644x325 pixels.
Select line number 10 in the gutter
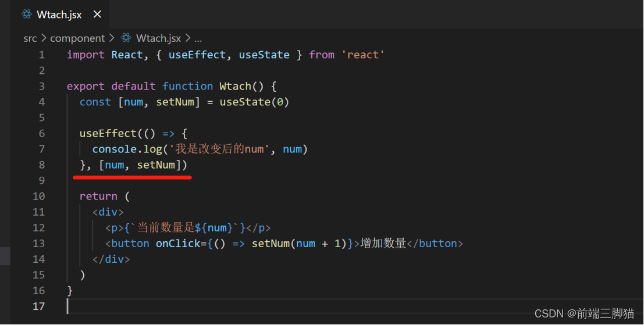click(38, 196)
